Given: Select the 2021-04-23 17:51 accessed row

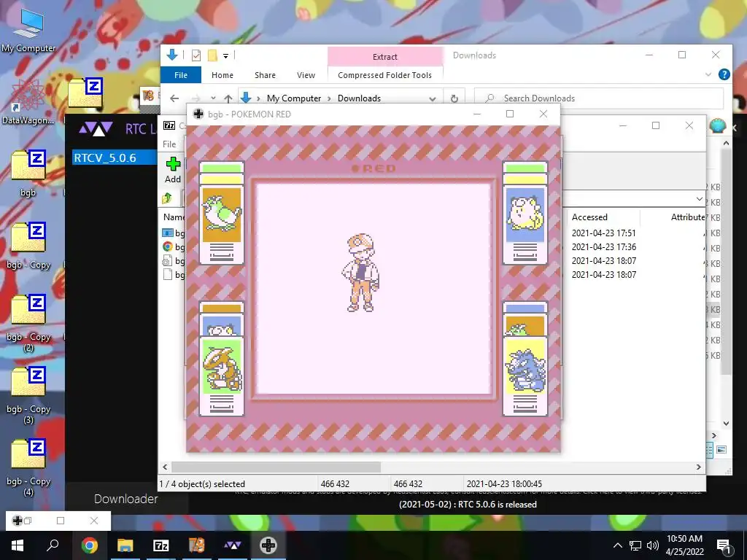Looking at the screenshot, I should pyautogui.click(x=603, y=233).
